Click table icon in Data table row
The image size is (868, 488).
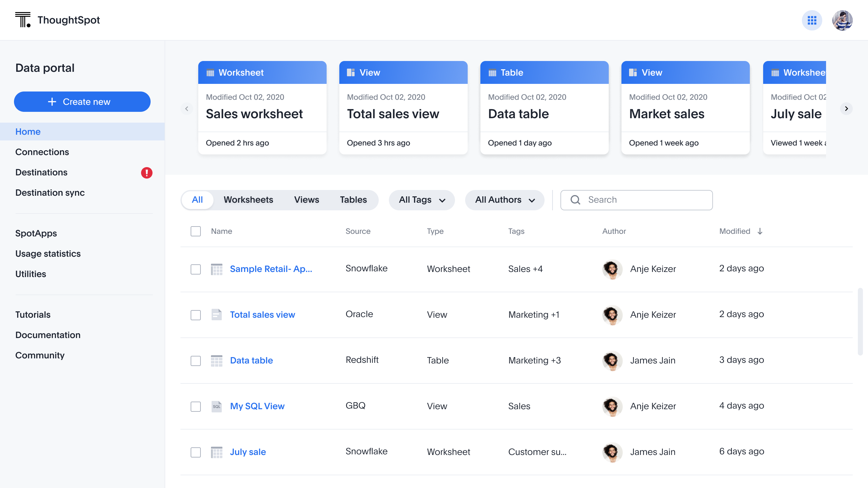[x=217, y=361]
